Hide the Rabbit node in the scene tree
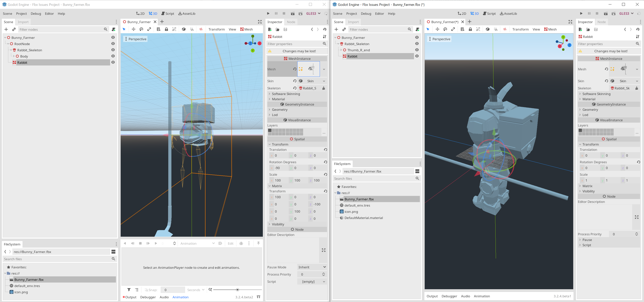Screen dimensions: 644x302 [113, 62]
